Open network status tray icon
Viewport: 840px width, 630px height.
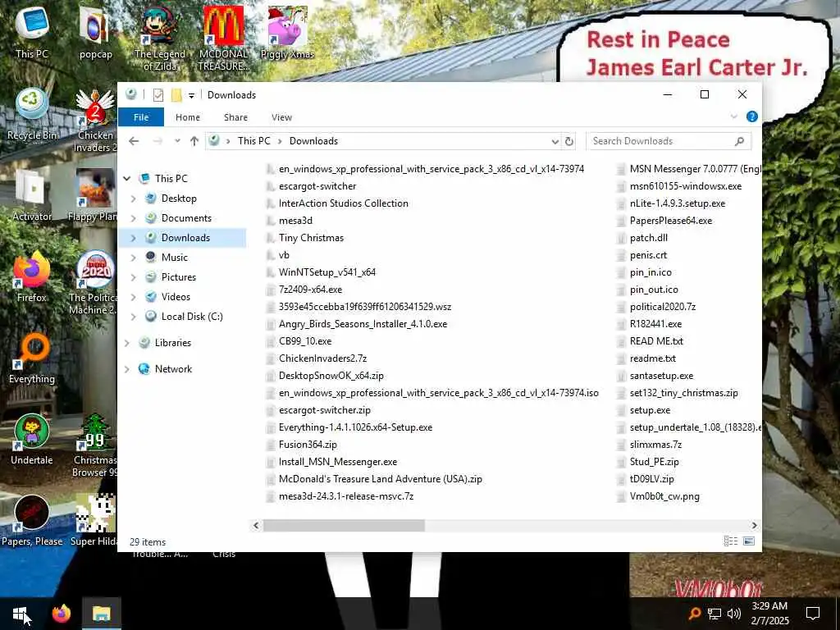click(714, 614)
